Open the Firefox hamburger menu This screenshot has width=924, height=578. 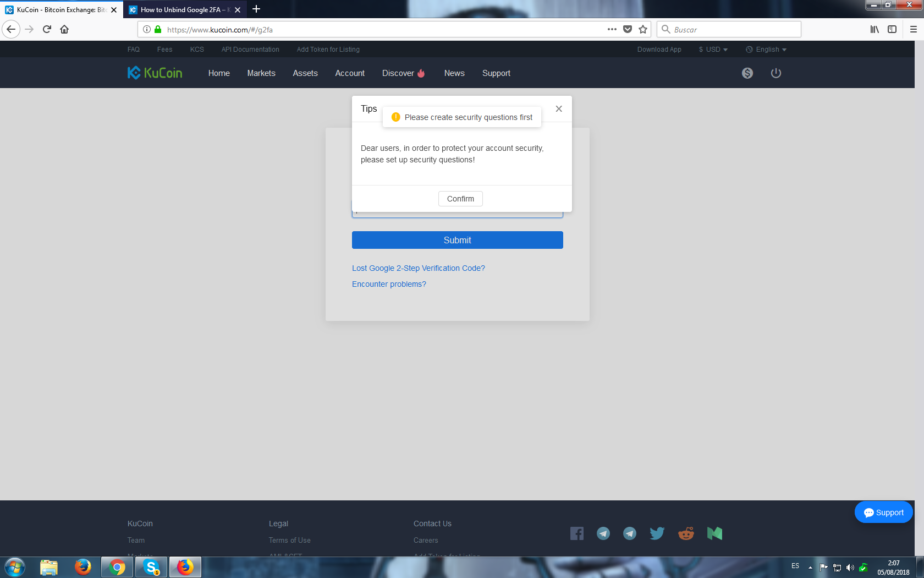pyautogui.click(x=913, y=29)
